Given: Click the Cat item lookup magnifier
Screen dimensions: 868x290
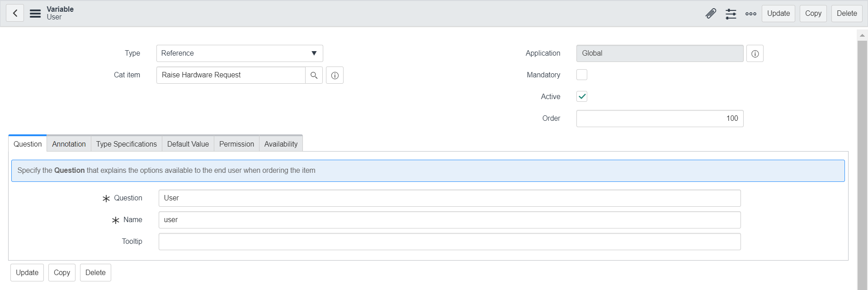Looking at the screenshot, I should pos(314,75).
